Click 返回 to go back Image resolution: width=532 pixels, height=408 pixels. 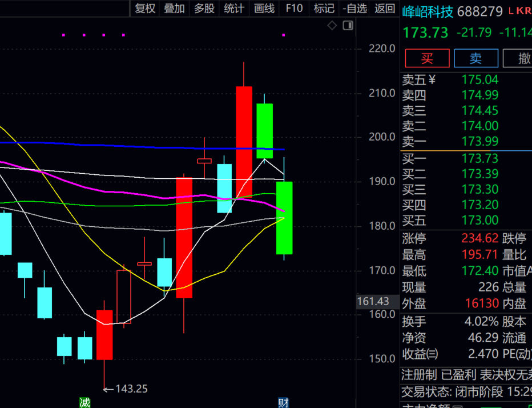pyautogui.click(x=385, y=8)
